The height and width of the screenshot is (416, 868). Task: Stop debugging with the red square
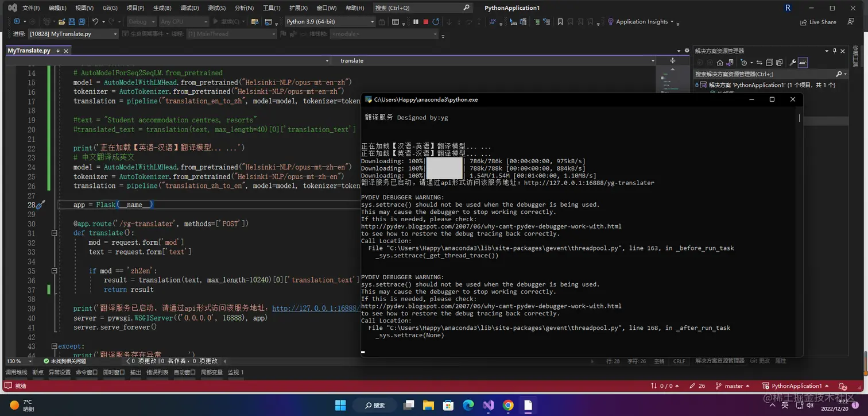coord(425,22)
